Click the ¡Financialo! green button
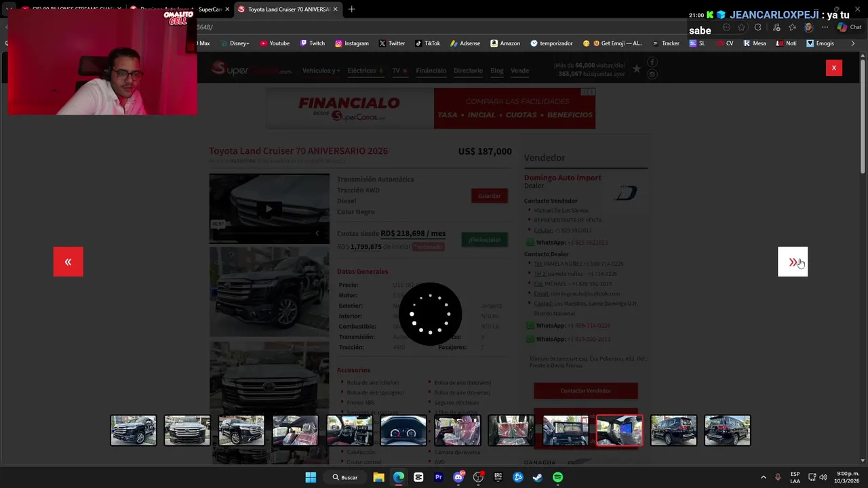The width and height of the screenshot is (868, 488). [484, 240]
